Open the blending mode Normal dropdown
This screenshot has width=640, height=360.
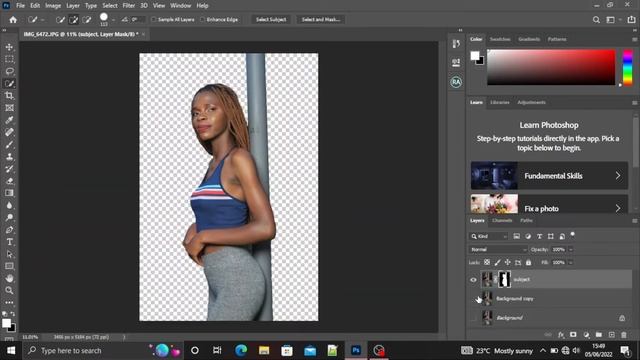click(x=498, y=249)
